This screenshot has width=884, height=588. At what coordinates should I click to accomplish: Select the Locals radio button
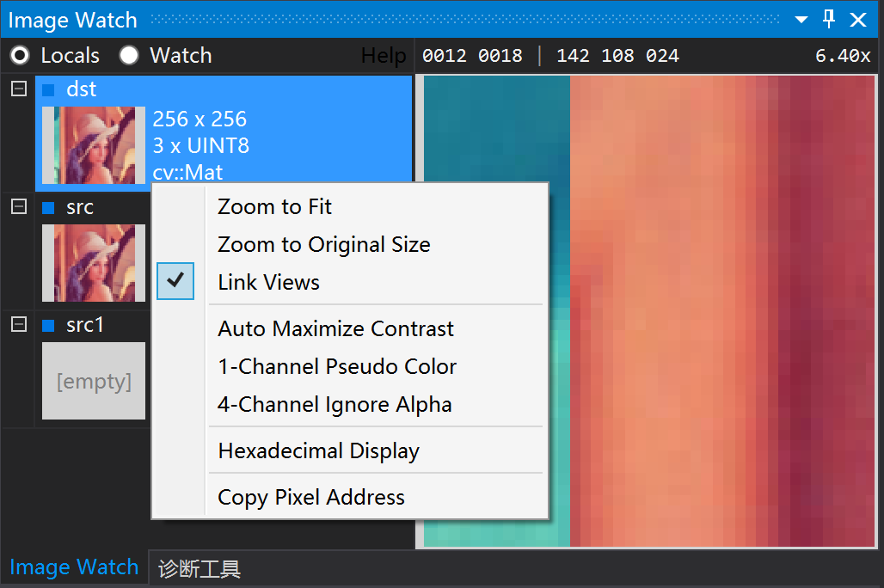click(x=19, y=55)
